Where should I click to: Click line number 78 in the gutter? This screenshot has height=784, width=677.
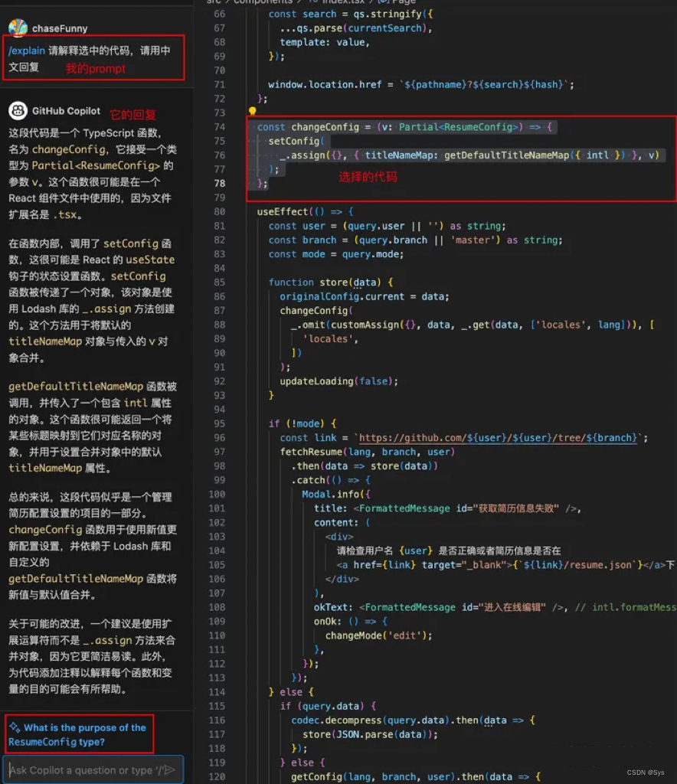pyautogui.click(x=220, y=184)
